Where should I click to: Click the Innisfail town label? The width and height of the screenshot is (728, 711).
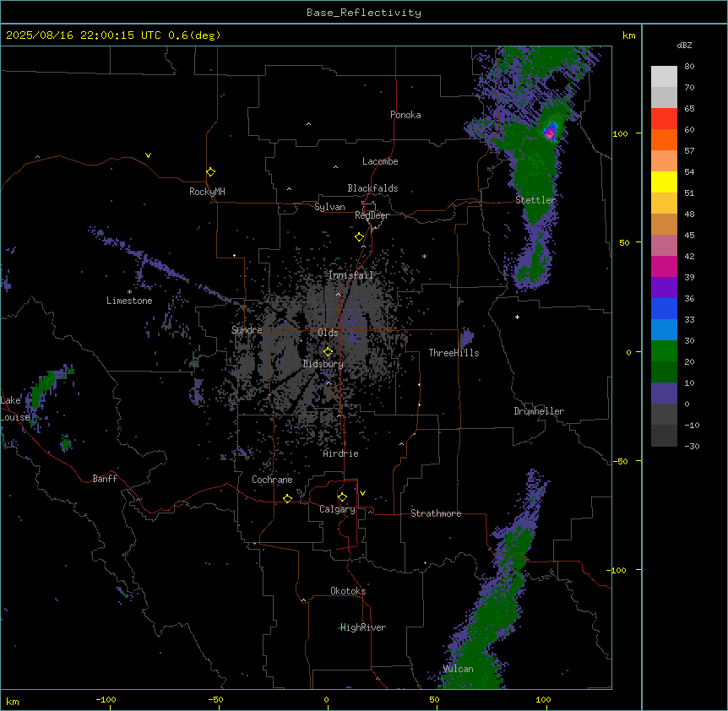[350, 275]
